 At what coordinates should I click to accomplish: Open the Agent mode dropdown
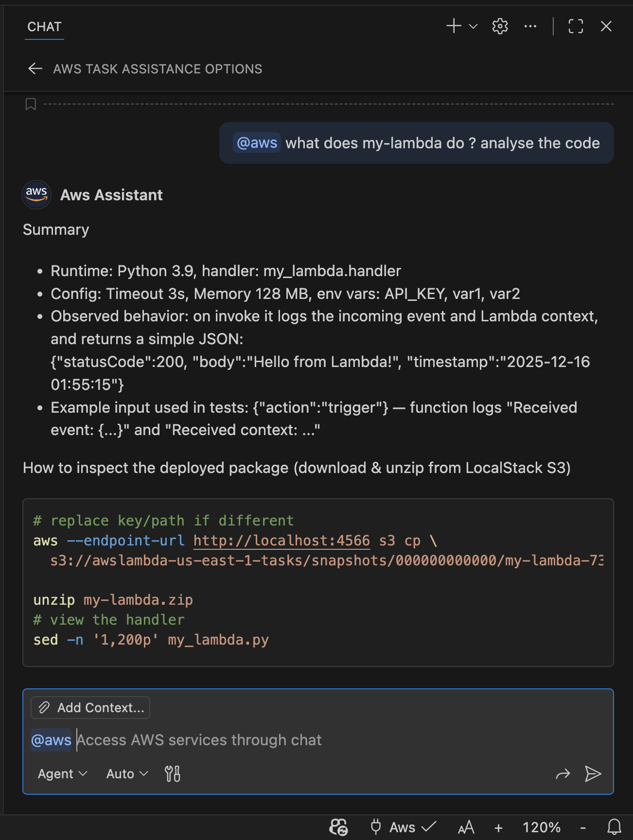62,773
